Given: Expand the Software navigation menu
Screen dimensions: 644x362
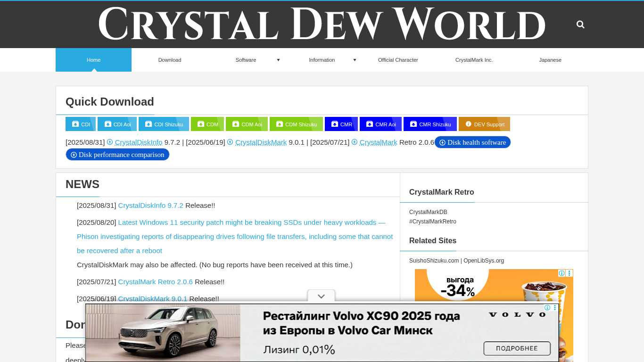Looking at the screenshot, I should 246,60.
